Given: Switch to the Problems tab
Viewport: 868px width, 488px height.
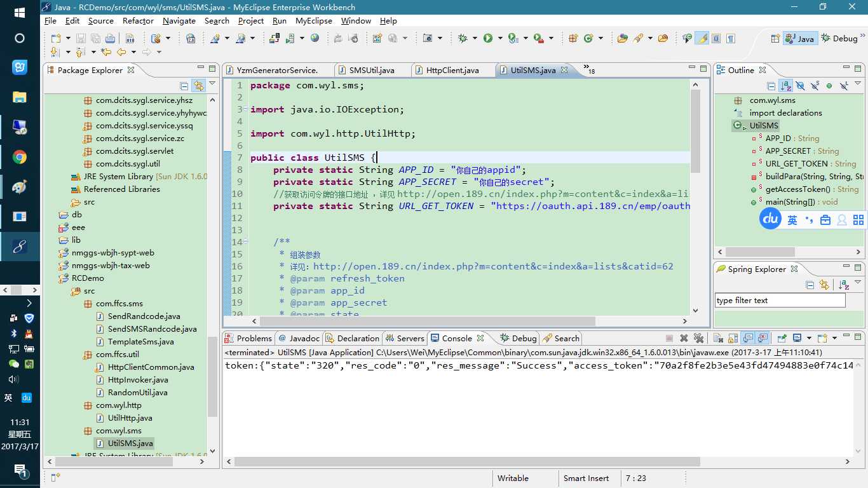Looking at the screenshot, I should 248,339.
